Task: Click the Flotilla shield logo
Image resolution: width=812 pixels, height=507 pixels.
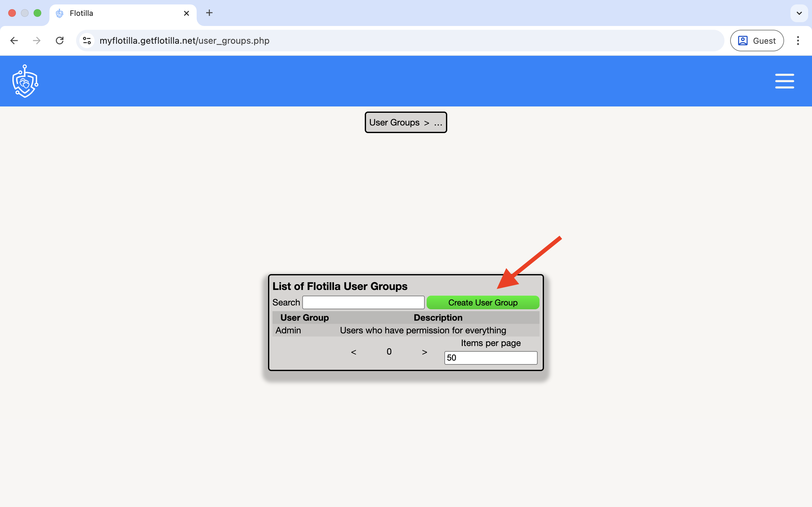Action: (x=25, y=81)
